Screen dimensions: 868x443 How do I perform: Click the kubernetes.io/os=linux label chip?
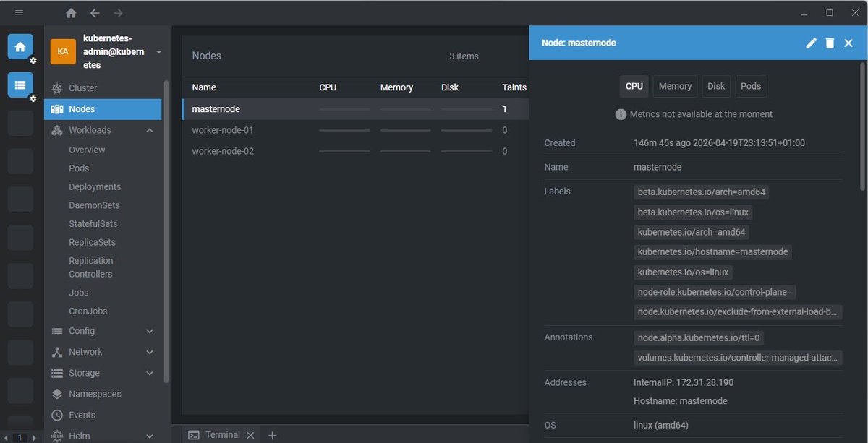coord(683,272)
